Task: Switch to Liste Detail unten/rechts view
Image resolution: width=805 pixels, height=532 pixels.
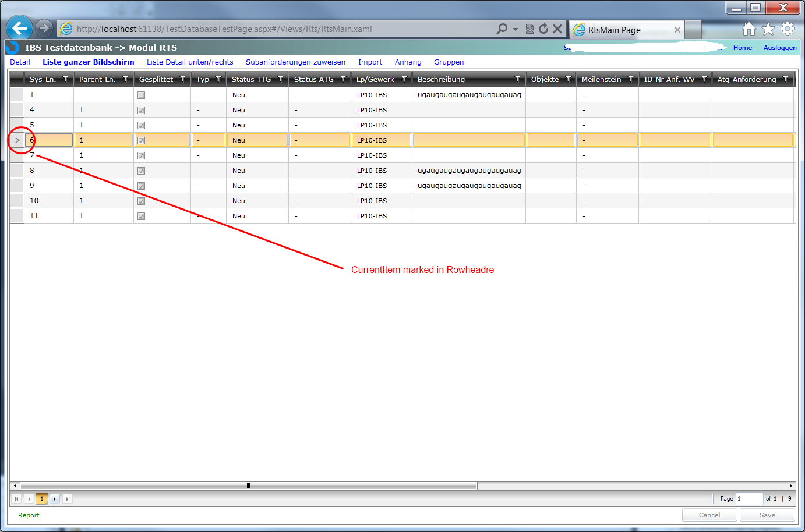Action: point(190,62)
